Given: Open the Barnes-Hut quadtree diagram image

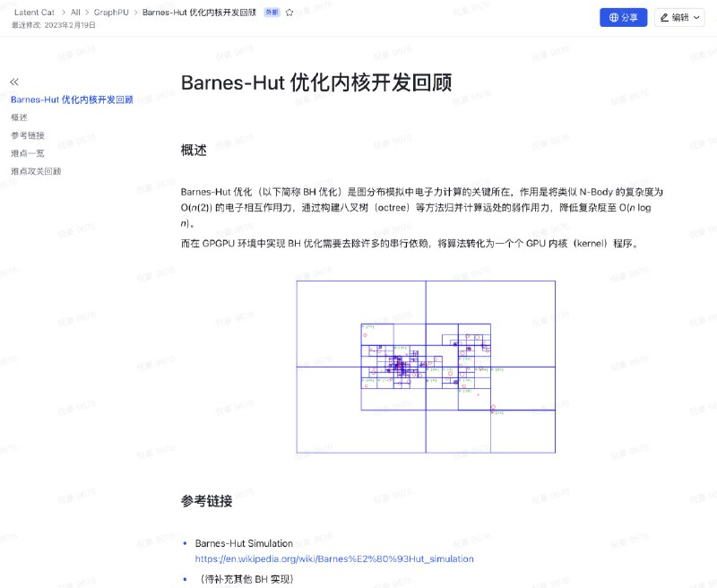Looking at the screenshot, I should point(426,367).
